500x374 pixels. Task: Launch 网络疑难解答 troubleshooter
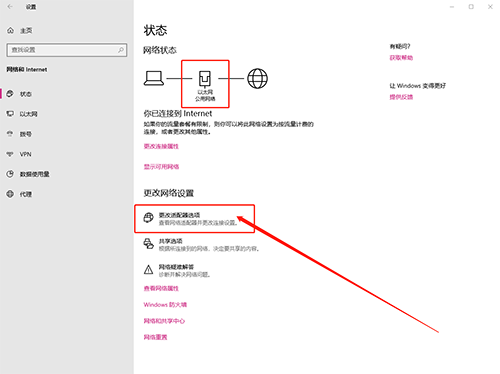point(177,270)
